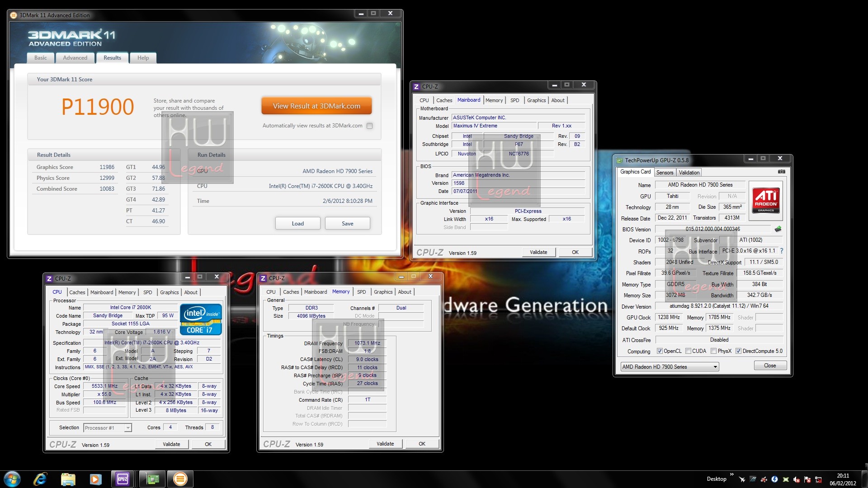Open the Windows Start menu
868x488 pixels.
(x=12, y=479)
